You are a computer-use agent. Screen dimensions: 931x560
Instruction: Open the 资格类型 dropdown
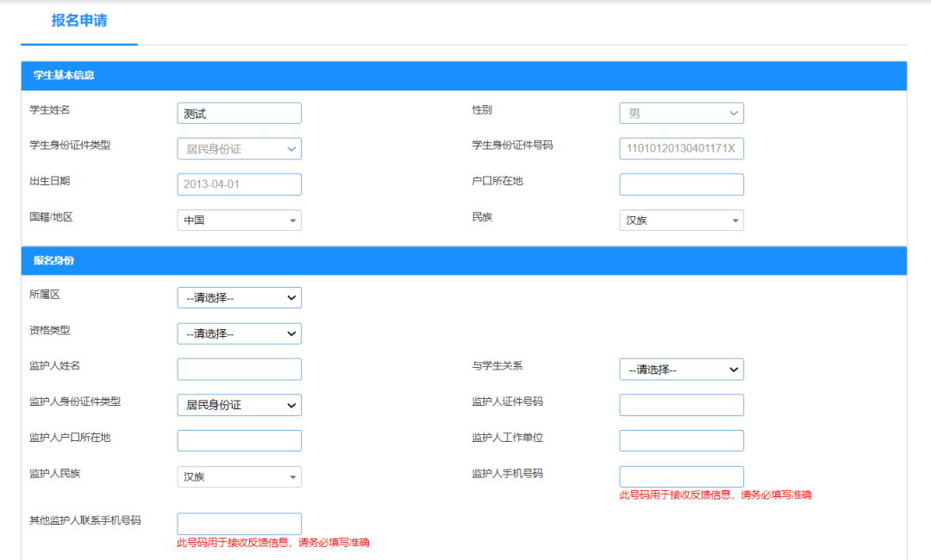(x=239, y=333)
